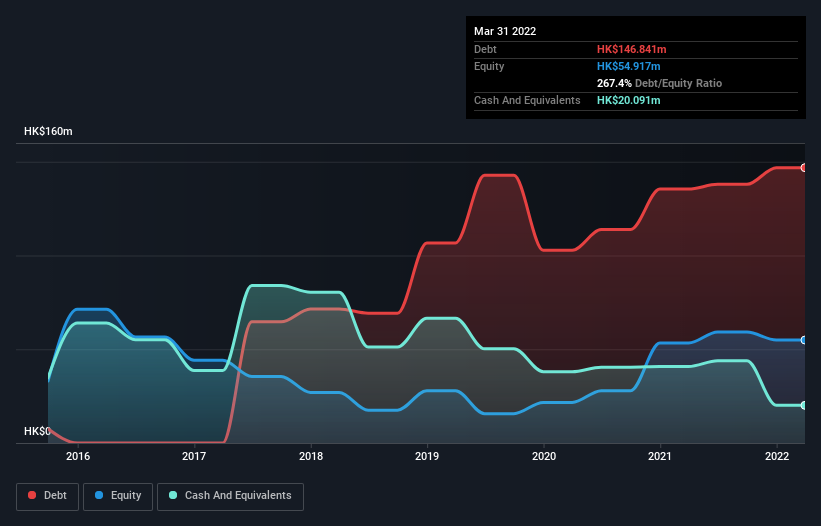Viewport: 821px width, 526px height.
Task: Click the blue dot in Equity legend
Action: pyautogui.click(x=99, y=495)
